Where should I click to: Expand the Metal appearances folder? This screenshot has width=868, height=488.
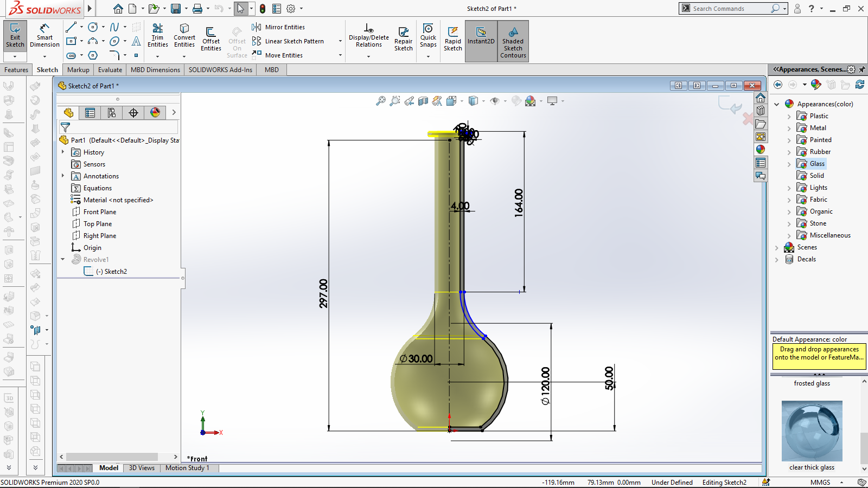click(x=789, y=129)
